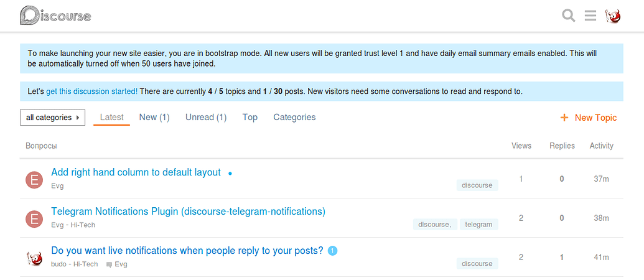Follow the 'get this discussion started!' link

(x=92, y=91)
